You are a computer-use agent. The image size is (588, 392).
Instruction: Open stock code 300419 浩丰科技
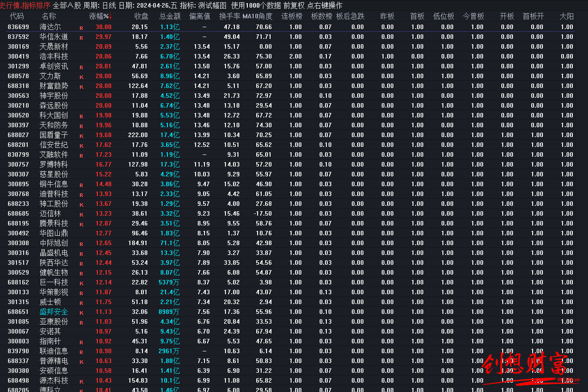(18, 56)
